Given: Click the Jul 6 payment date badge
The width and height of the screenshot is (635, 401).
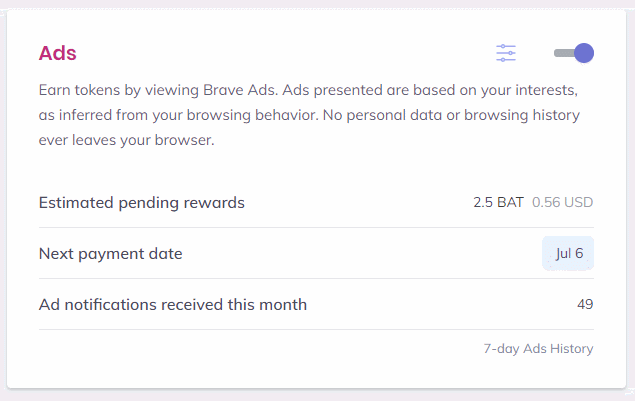Looking at the screenshot, I should tap(568, 254).
